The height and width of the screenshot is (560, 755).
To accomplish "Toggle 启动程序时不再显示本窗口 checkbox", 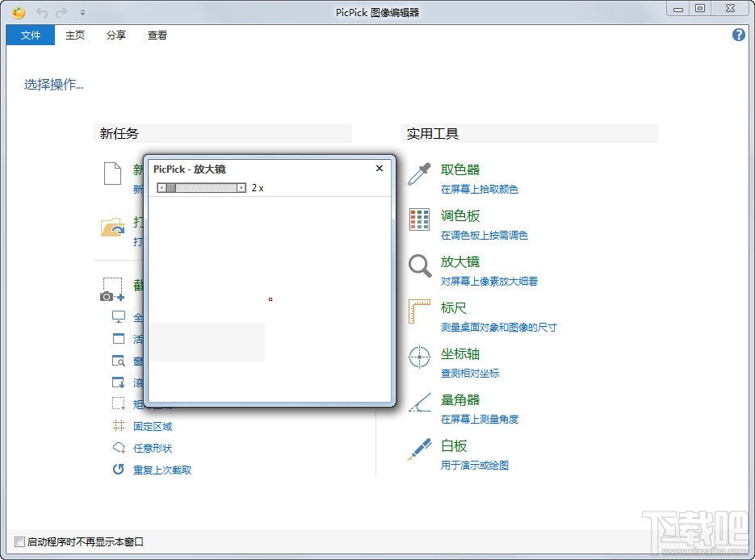I will (x=20, y=542).
